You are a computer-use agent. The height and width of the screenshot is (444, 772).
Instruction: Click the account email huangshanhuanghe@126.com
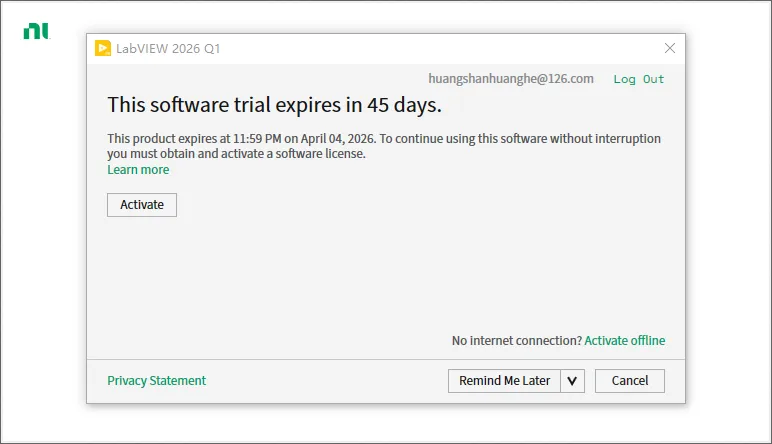point(511,79)
